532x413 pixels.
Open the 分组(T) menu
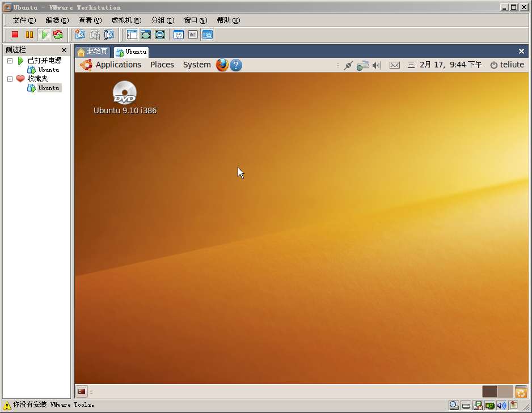coord(163,20)
